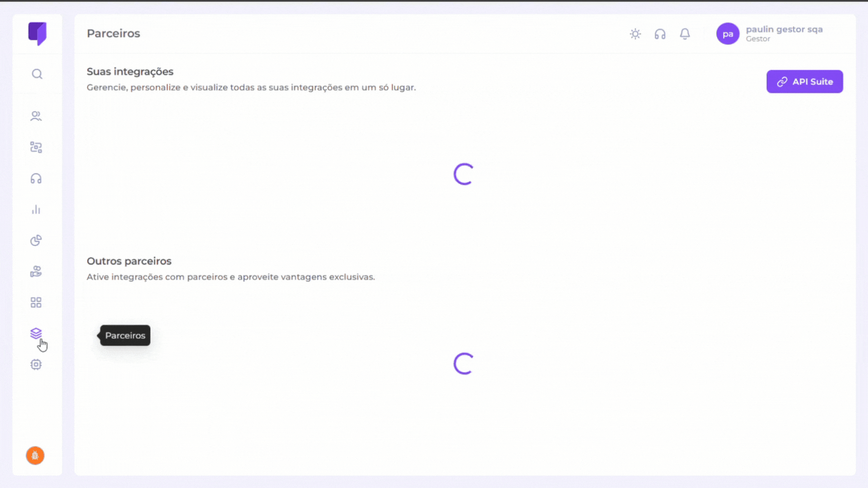The width and height of the screenshot is (868, 488).
Task: Open the scan-person icon in sidebar
Action: (36, 147)
